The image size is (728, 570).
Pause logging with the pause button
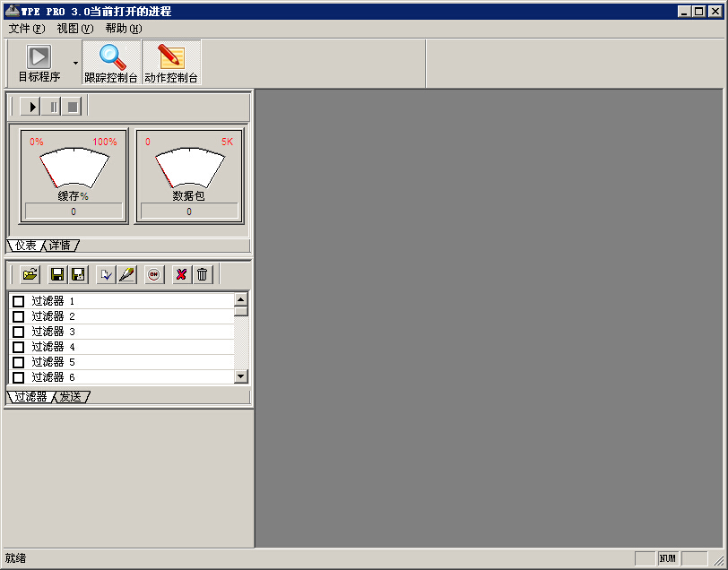[x=51, y=107]
